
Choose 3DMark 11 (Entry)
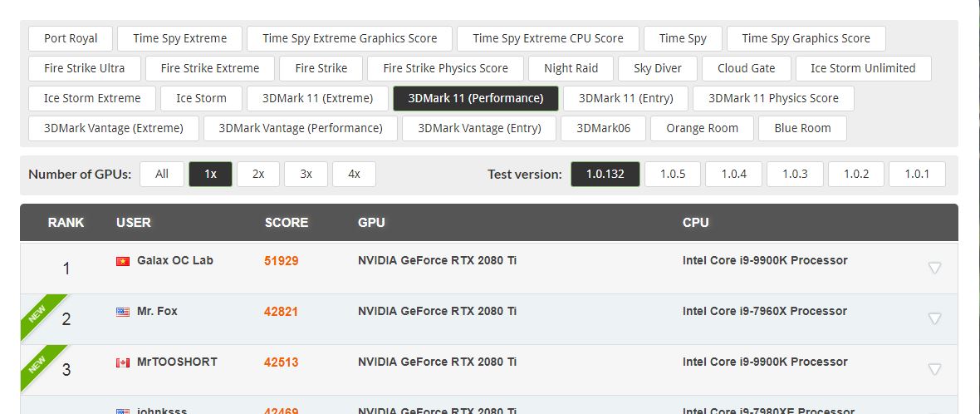point(625,98)
